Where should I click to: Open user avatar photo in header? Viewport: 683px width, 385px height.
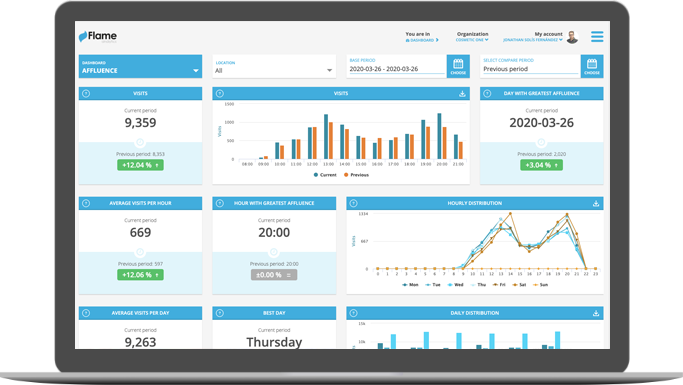point(572,37)
